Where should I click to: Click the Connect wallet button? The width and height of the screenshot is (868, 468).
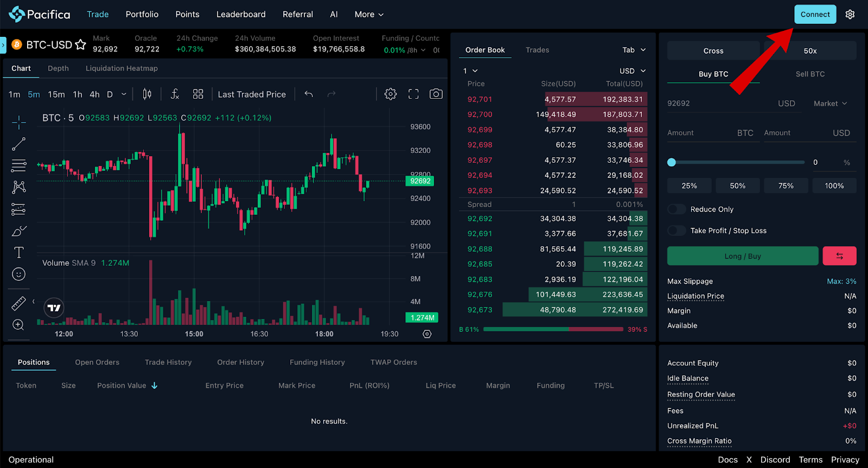(x=815, y=15)
